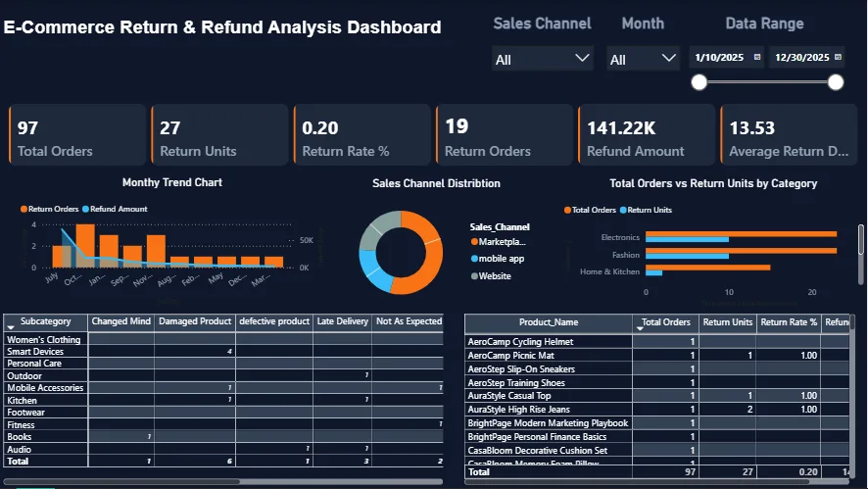Sort product table by Return Rate % header
Image resolution: width=868 pixels, height=489 pixels.
click(789, 322)
